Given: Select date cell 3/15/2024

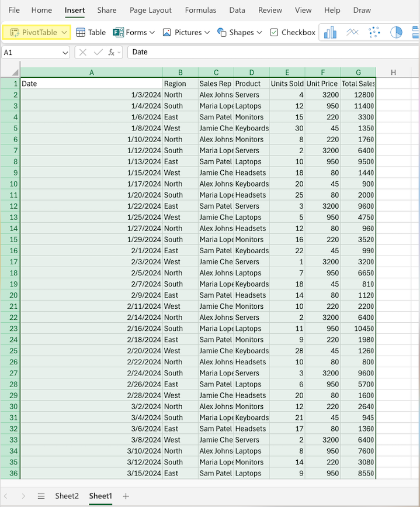Looking at the screenshot, I should click(x=92, y=473).
